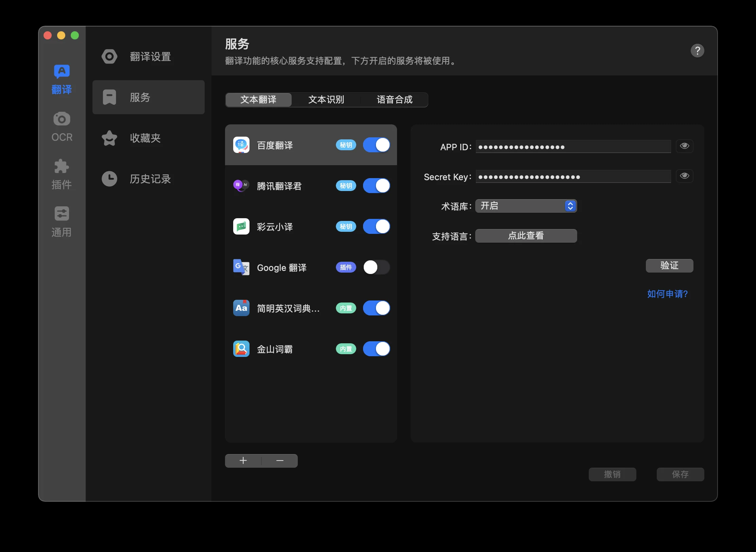Open the 插件 plugins section
This screenshot has height=552, width=756.
tap(62, 173)
